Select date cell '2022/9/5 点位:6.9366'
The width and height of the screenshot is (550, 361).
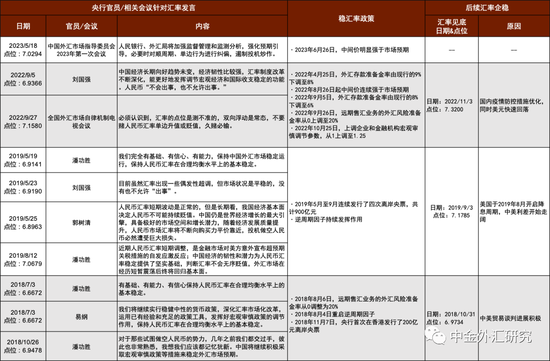(23, 79)
